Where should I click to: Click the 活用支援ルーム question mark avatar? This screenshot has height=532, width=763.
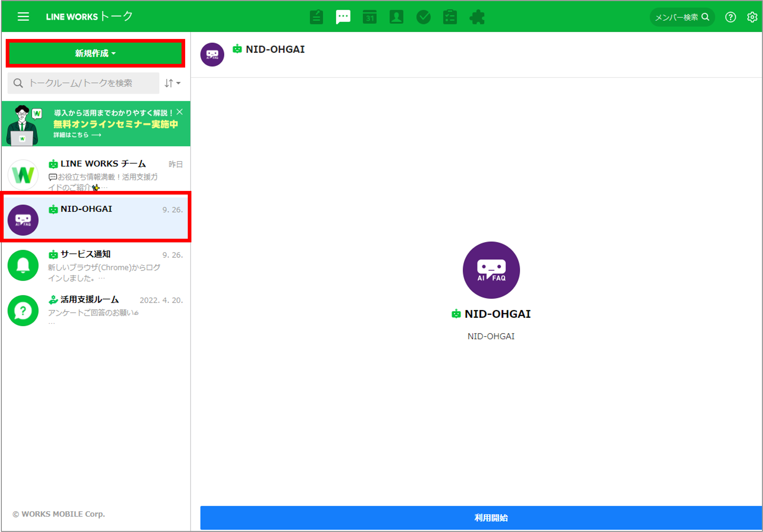[23, 311]
